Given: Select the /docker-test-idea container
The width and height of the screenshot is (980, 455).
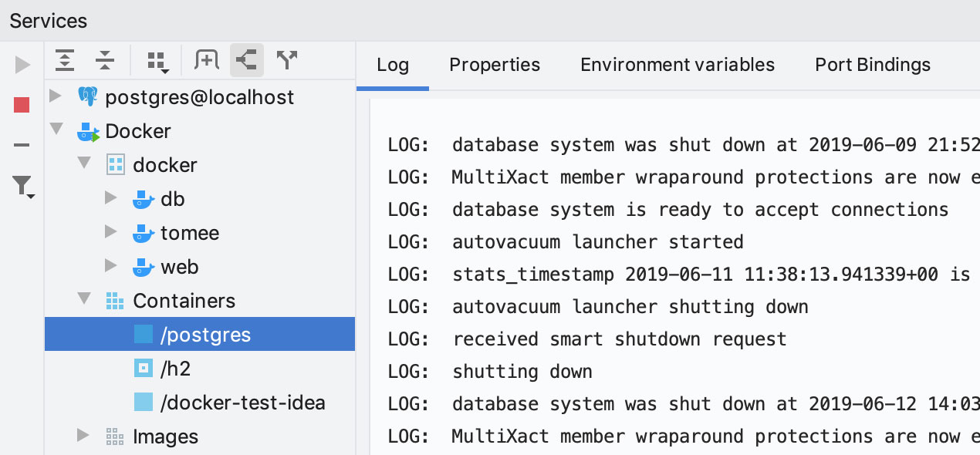Looking at the screenshot, I should [x=242, y=403].
